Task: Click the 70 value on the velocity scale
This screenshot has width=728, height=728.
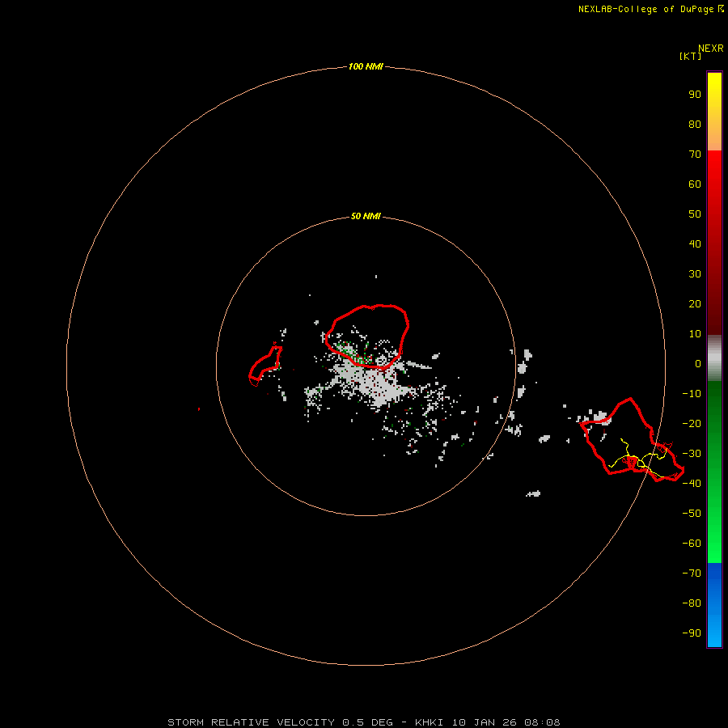Action: pyautogui.click(x=695, y=154)
